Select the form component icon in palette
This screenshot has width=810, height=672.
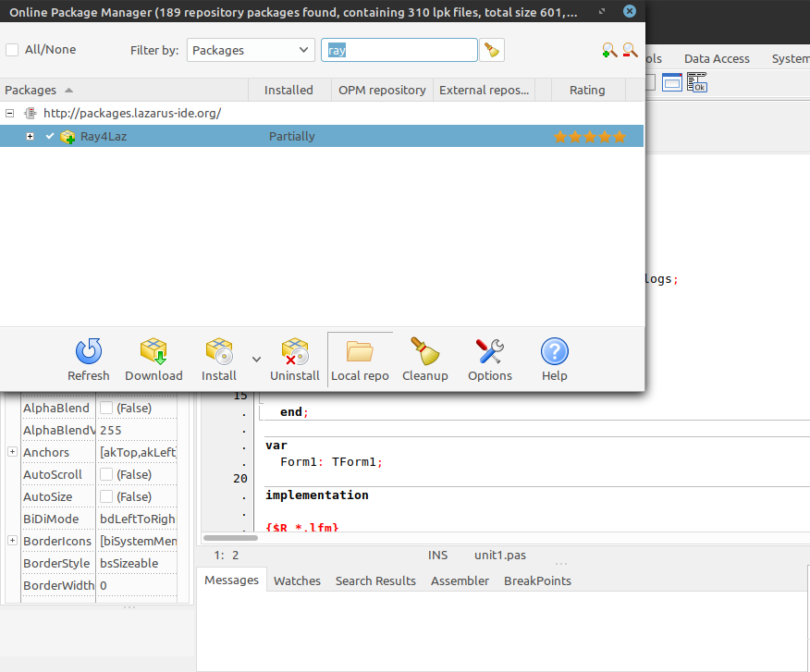pyautogui.click(x=672, y=82)
